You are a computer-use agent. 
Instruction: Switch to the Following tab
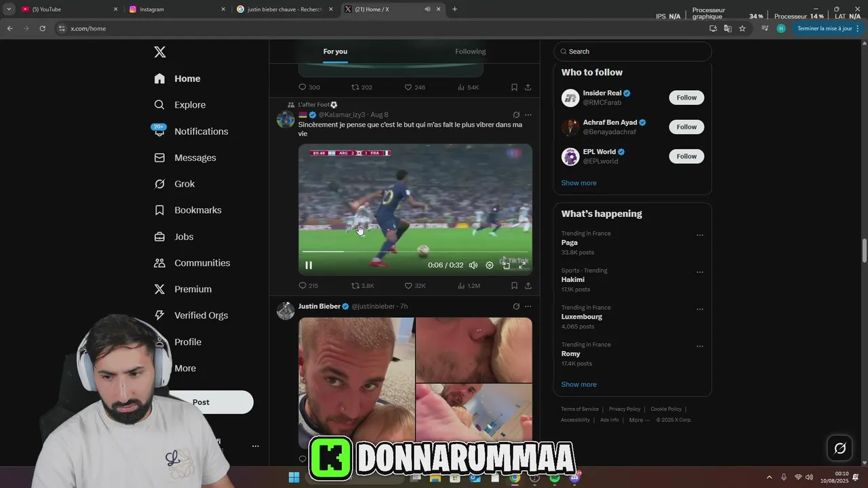click(x=471, y=52)
